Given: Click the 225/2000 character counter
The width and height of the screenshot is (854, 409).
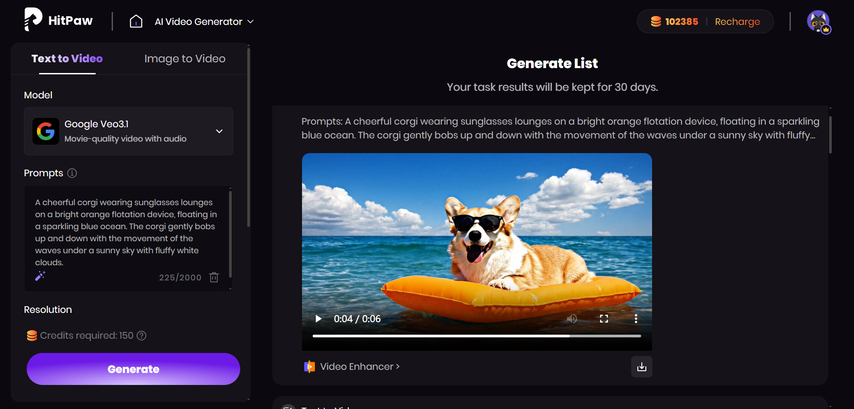Looking at the screenshot, I should [180, 278].
